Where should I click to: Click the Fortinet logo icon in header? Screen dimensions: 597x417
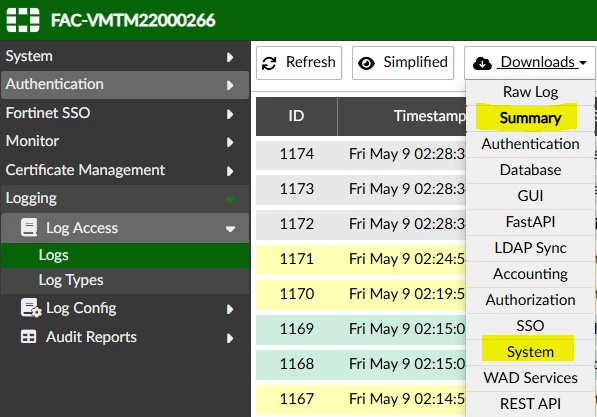pyautogui.click(x=23, y=20)
